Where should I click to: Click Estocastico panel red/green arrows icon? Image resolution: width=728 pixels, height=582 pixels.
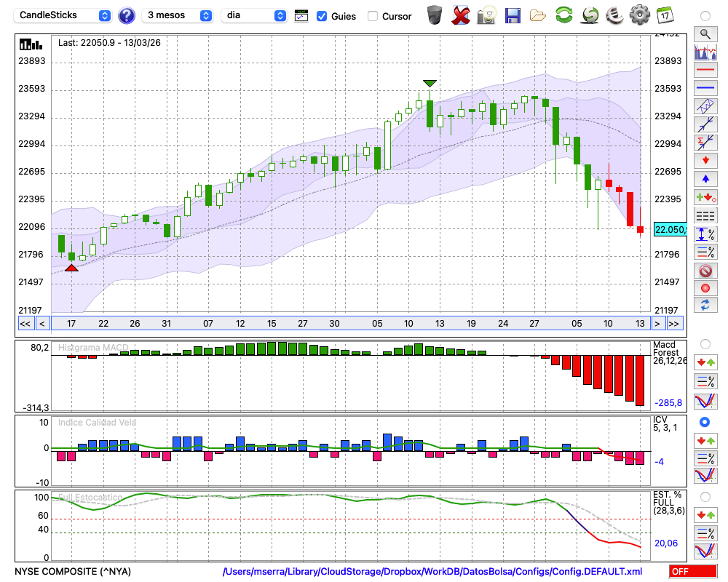[705, 515]
